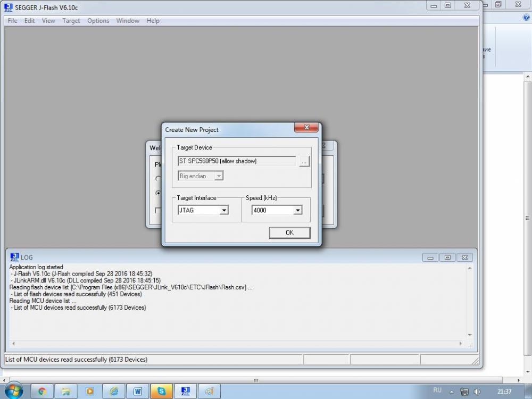Click background window horizontal scrollbar thumb
Image resolution: width=532 pixels, height=399 pixels.
pos(256,380)
